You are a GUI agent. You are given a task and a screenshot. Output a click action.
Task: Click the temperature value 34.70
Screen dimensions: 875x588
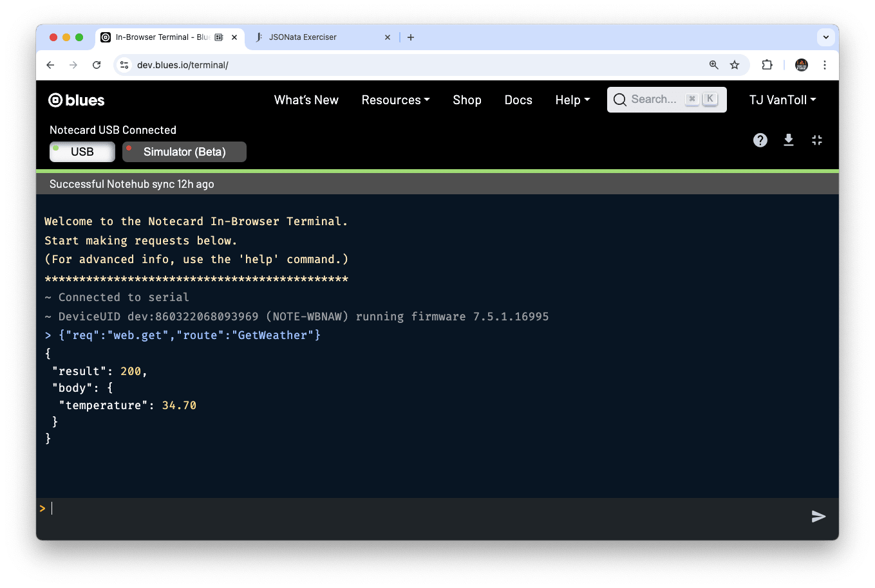point(179,405)
